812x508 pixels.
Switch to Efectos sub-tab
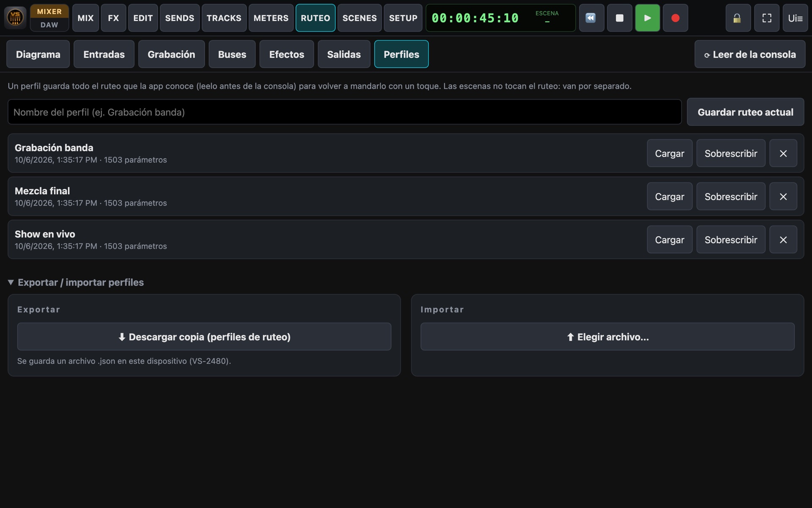point(287,54)
